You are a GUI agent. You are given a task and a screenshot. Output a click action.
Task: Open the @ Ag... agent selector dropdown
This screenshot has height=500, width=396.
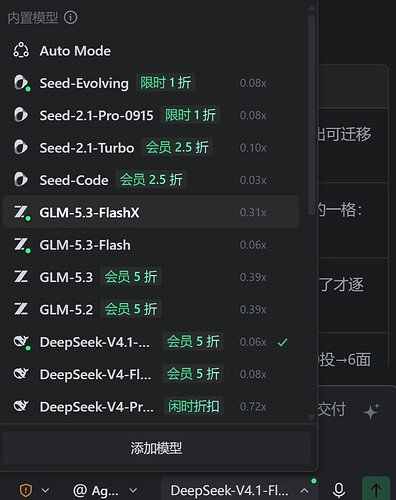(x=105, y=490)
